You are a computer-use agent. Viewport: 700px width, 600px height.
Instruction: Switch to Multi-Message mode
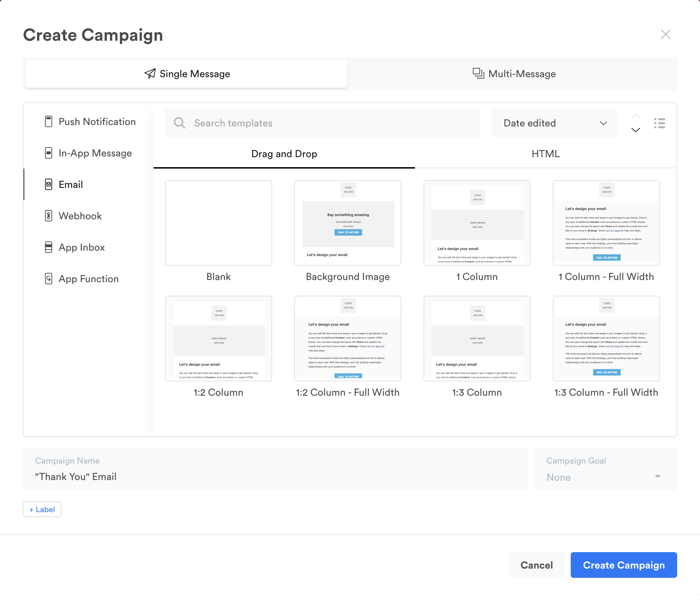click(514, 74)
